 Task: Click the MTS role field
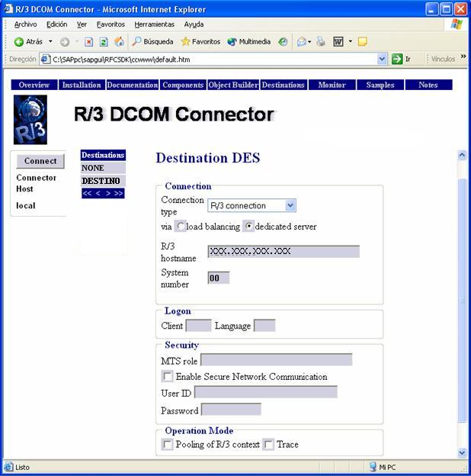(x=277, y=360)
